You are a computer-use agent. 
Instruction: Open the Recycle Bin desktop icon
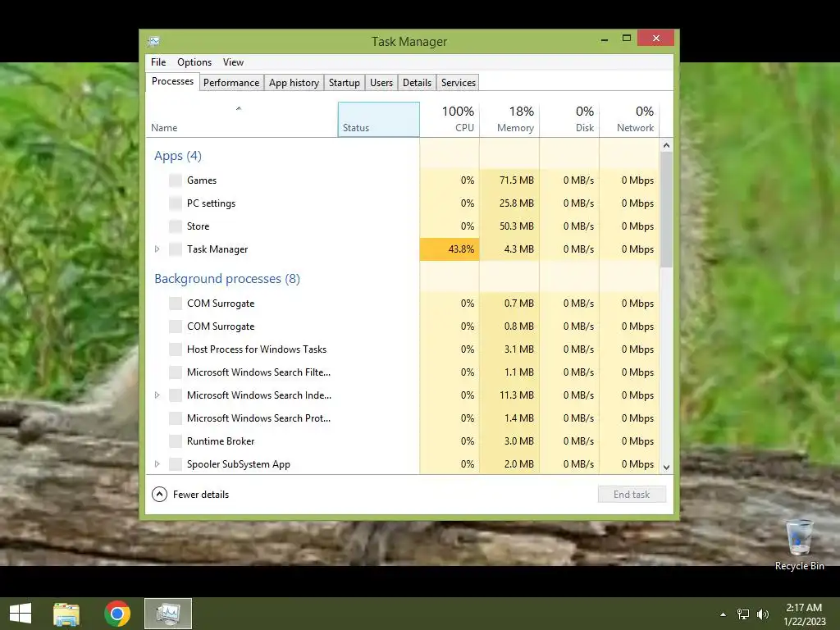(x=799, y=545)
